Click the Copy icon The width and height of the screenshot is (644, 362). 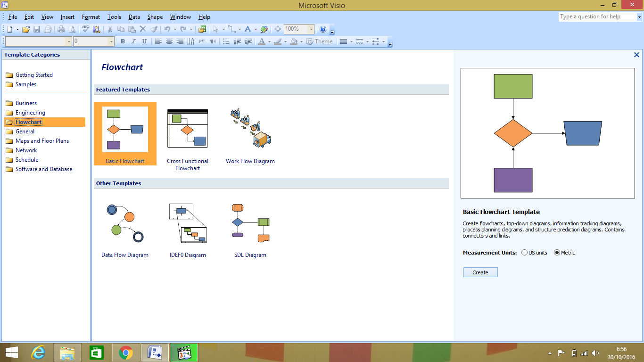(121, 29)
